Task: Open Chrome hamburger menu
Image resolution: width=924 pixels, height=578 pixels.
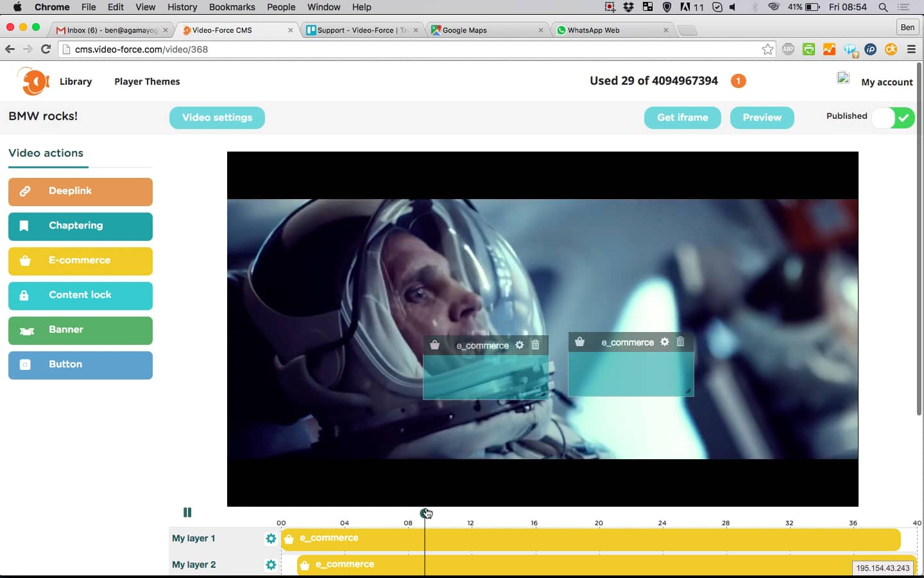Action: tap(911, 49)
